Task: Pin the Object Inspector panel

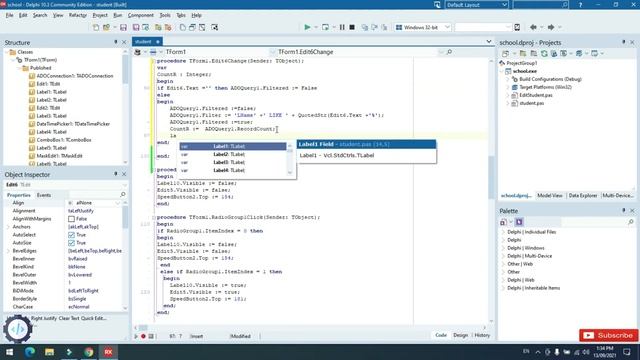Action: pos(116,174)
